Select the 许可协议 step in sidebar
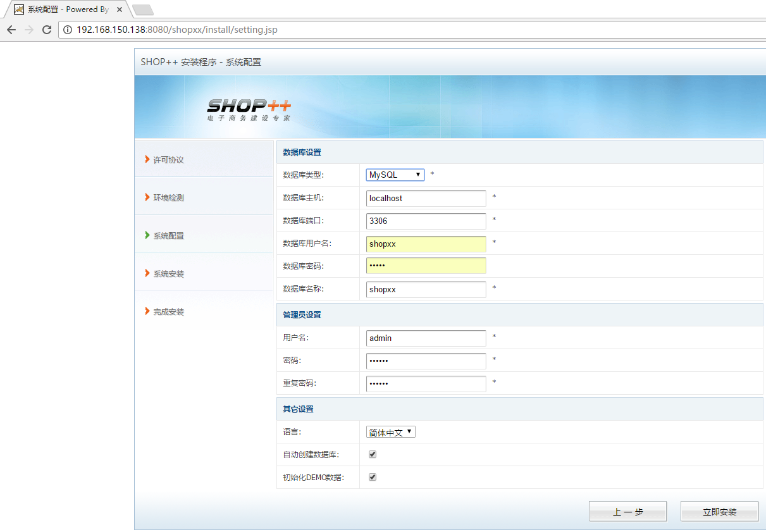The height and width of the screenshot is (532, 766). (x=168, y=160)
